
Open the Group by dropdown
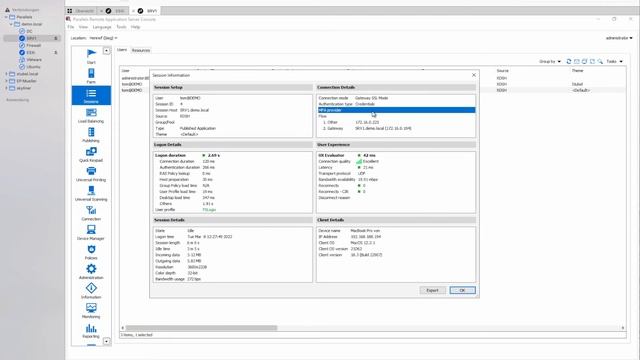pos(550,61)
